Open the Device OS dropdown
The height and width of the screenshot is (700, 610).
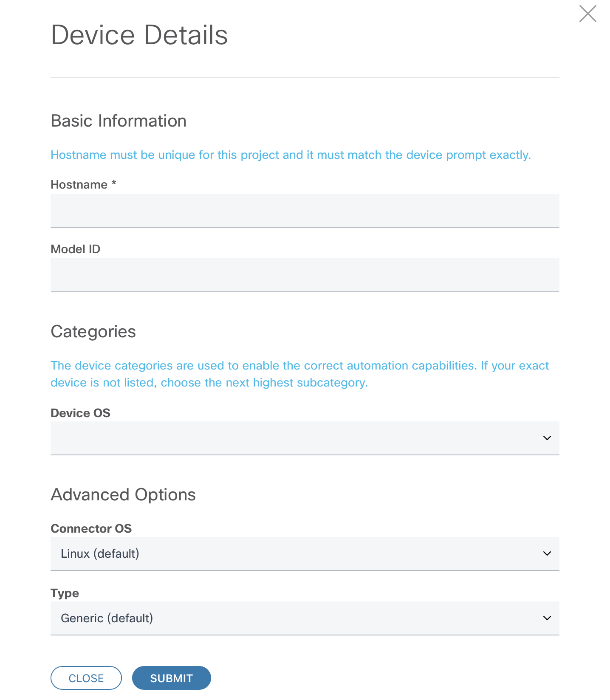point(297,438)
